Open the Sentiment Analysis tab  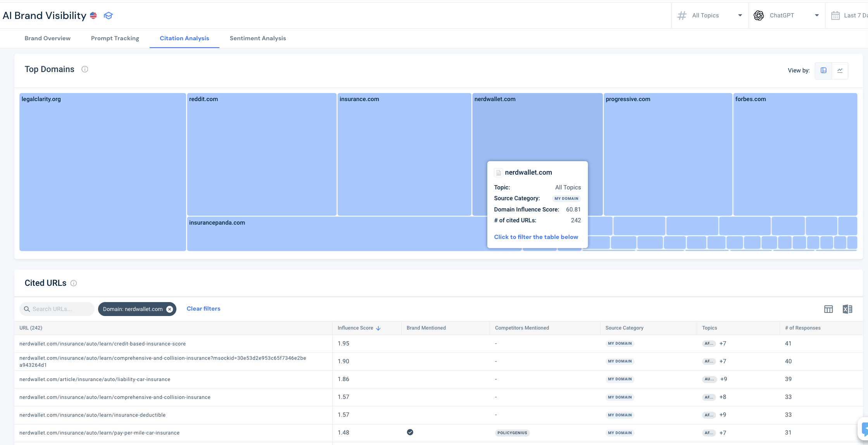(258, 38)
